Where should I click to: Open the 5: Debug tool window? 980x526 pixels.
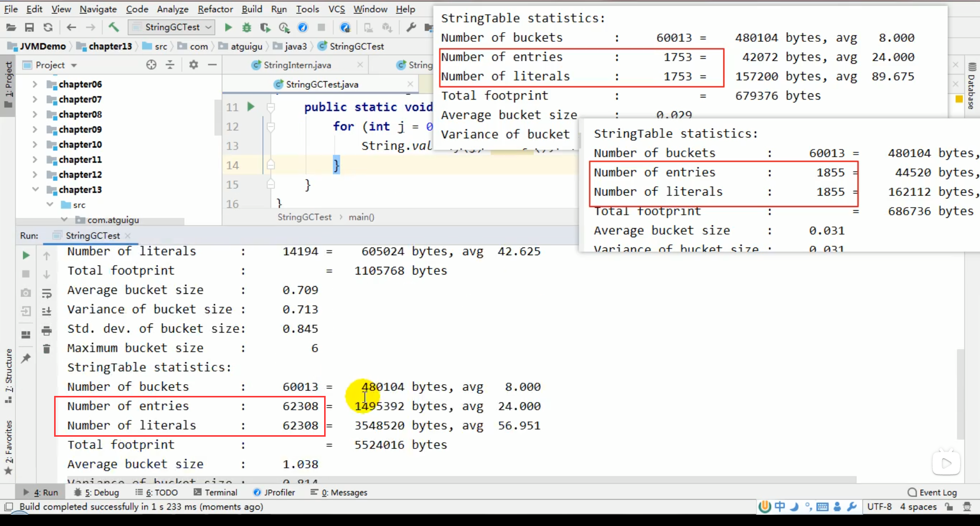pyautogui.click(x=96, y=492)
